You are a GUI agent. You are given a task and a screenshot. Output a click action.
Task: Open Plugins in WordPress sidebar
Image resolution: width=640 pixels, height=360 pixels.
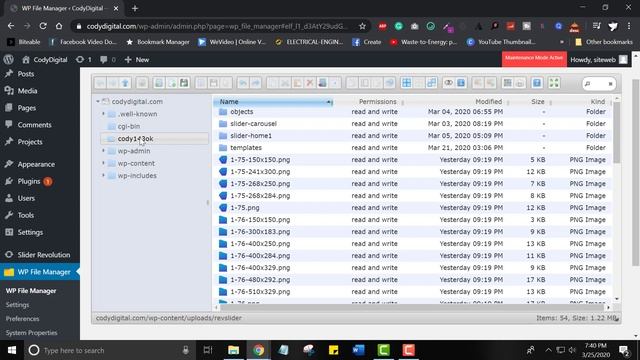point(29,181)
